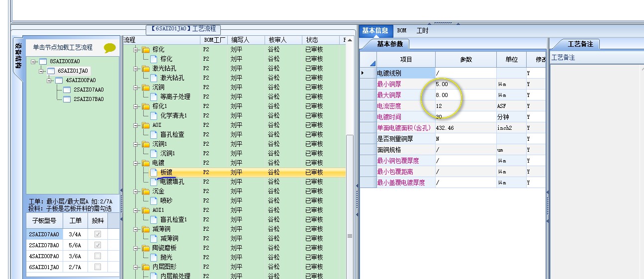Click the 盲孔检查 document icon

coord(154,134)
